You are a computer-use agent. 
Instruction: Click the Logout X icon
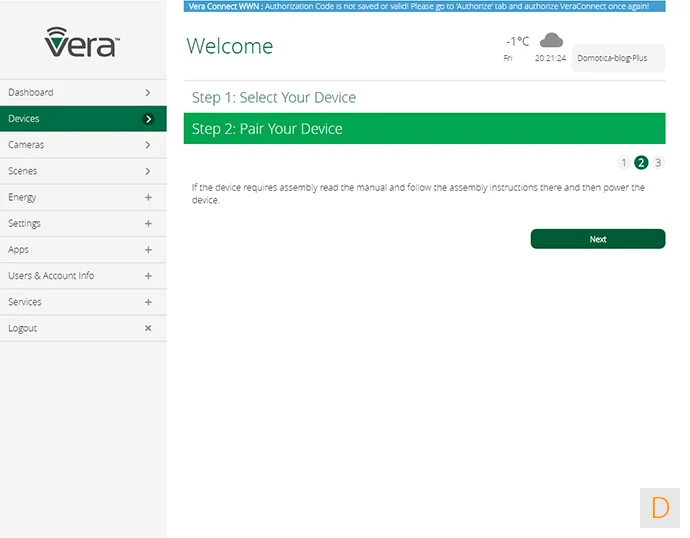[x=148, y=328]
